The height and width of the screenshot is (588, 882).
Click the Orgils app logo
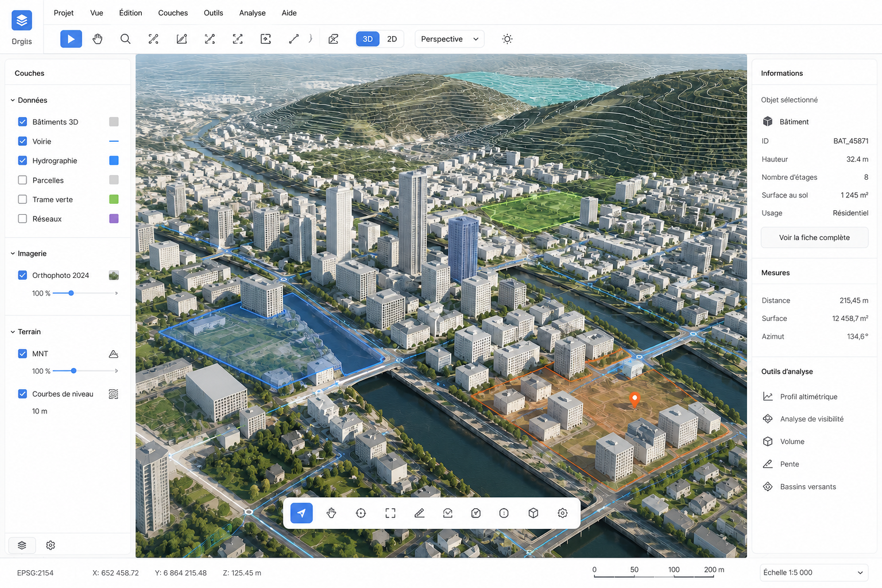22,21
